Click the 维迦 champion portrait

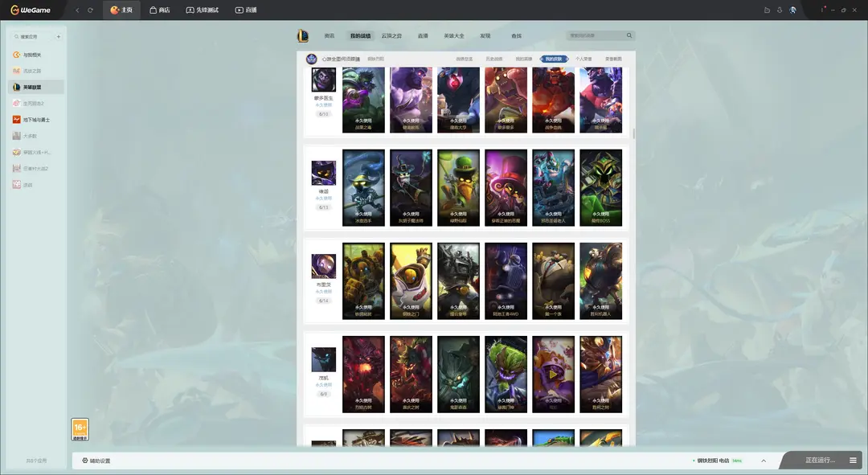click(323, 173)
